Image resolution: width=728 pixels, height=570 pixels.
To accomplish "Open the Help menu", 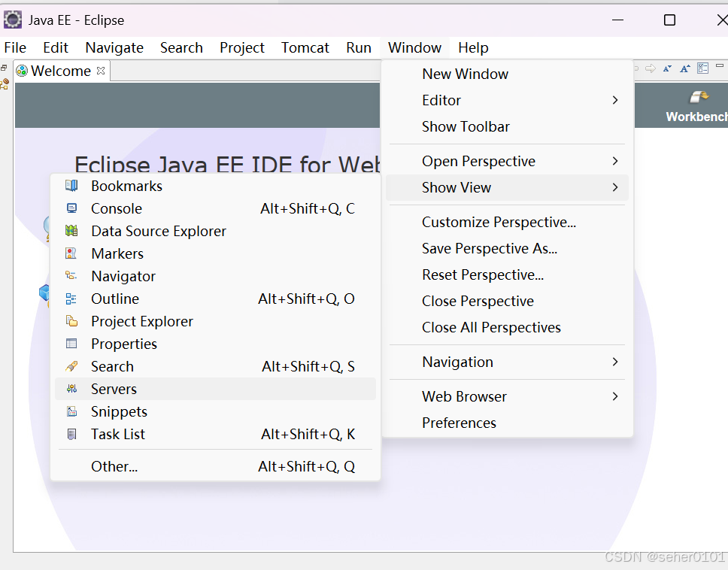I will [473, 47].
